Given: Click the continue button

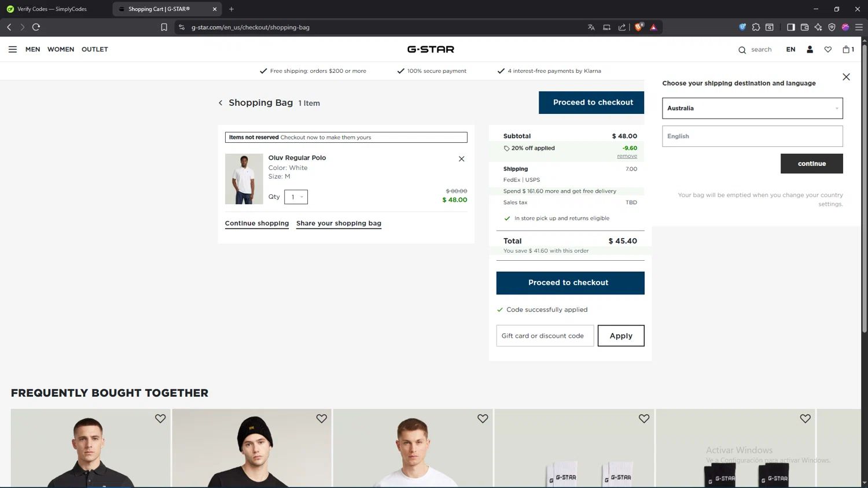Looking at the screenshot, I should click(x=811, y=164).
